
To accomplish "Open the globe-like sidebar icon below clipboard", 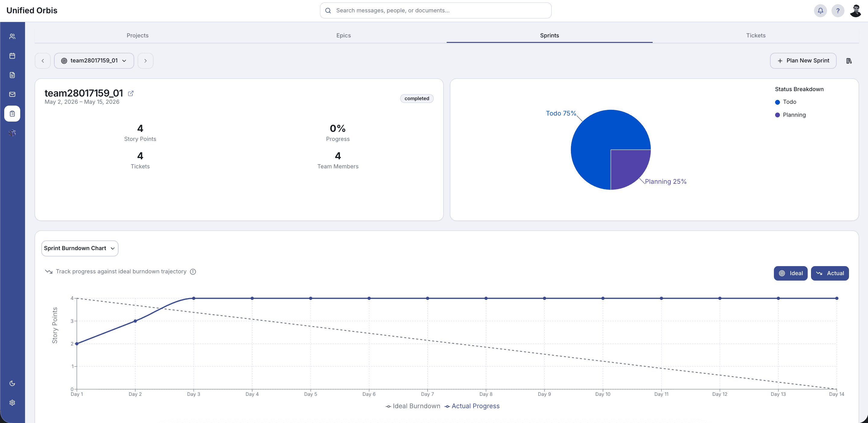I will tap(12, 133).
